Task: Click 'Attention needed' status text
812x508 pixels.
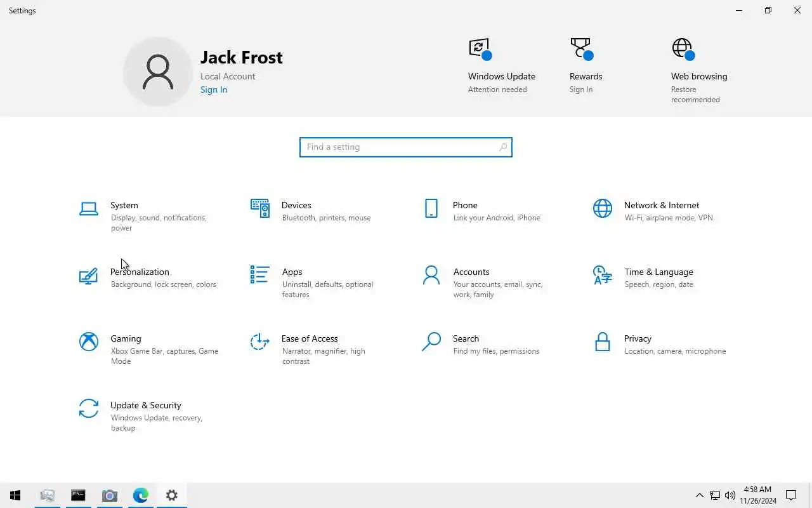Action: pyautogui.click(x=497, y=90)
